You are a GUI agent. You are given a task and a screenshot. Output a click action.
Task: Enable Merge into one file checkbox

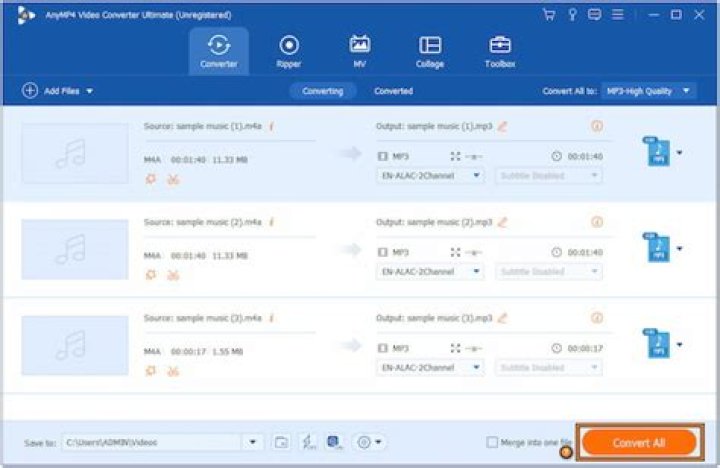[x=492, y=442]
